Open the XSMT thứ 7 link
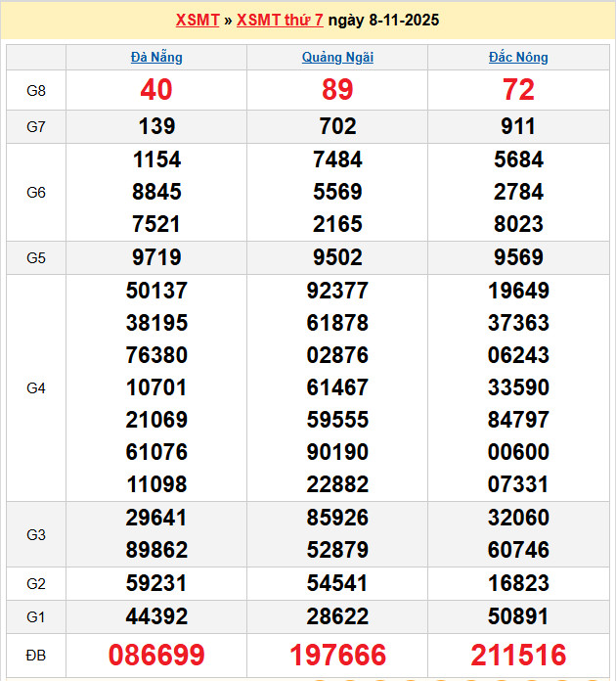Screen dimensions: 616x681 click(280, 20)
